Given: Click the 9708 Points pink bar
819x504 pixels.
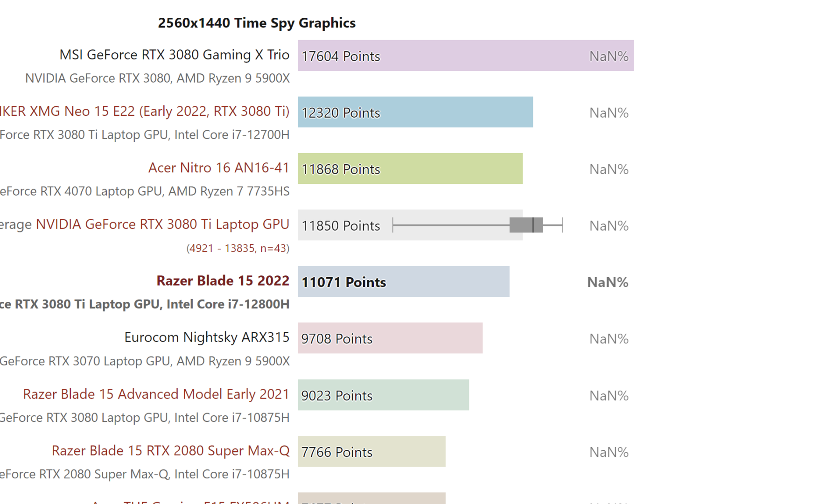Looking at the screenshot, I should (390, 338).
